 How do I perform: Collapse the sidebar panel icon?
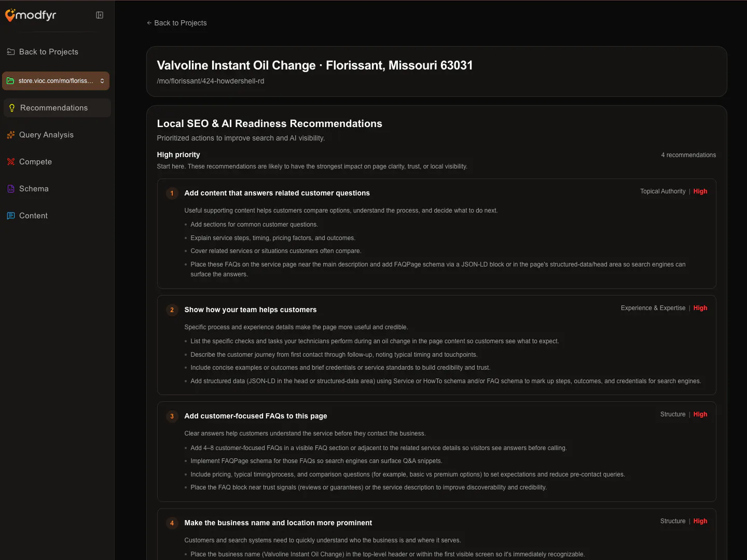pos(100,15)
